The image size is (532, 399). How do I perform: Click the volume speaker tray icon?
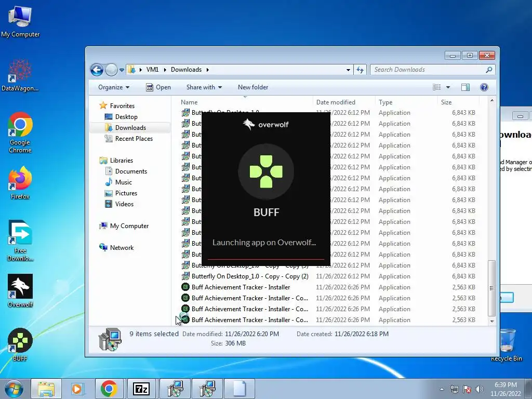tap(479, 389)
